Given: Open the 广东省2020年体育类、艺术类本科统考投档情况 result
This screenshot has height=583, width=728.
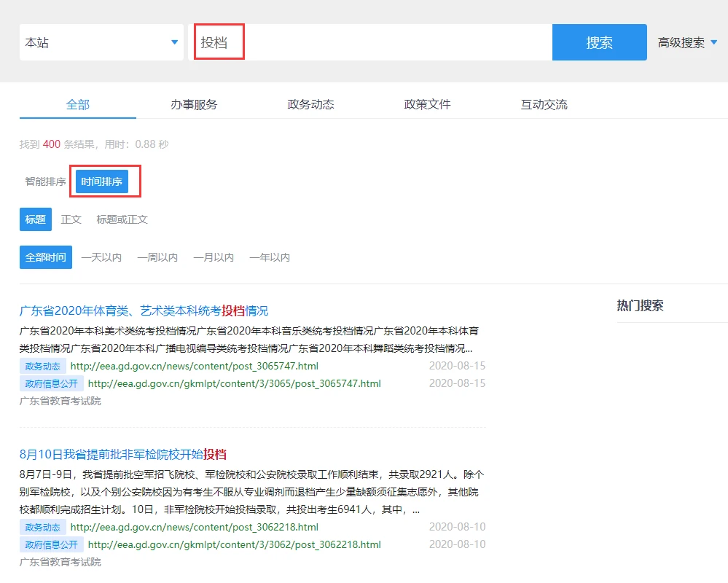Looking at the screenshot, I should 144,310.
